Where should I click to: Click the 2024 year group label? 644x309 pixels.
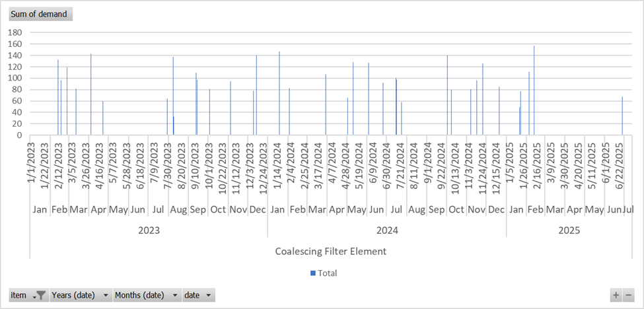(x=386, y=230)
